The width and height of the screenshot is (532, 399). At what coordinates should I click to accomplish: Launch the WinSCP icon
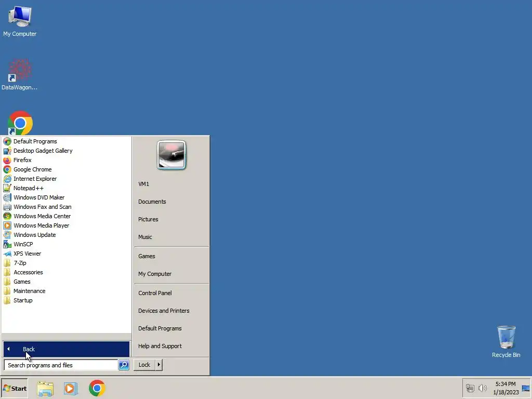[x=7, y=244]
